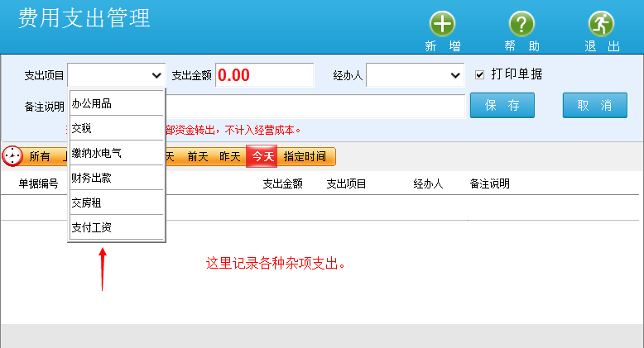
Task: Filter by 指定时间 tab
Action: pos(305,156)
